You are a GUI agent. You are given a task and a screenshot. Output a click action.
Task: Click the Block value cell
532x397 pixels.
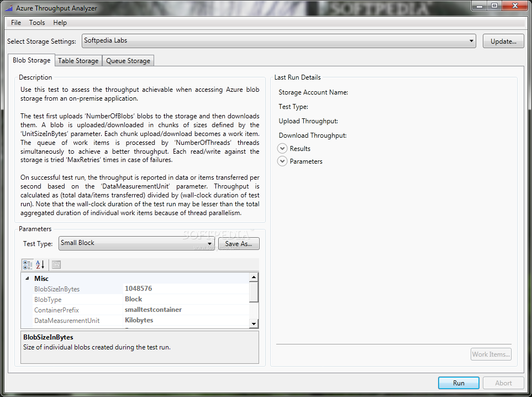point(186,299)
